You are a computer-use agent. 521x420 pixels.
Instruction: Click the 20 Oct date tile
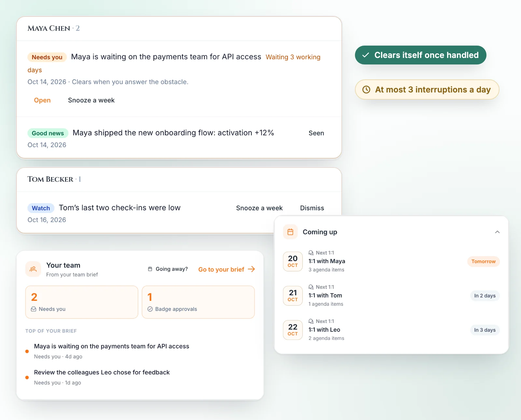click(x=293, y=261)
